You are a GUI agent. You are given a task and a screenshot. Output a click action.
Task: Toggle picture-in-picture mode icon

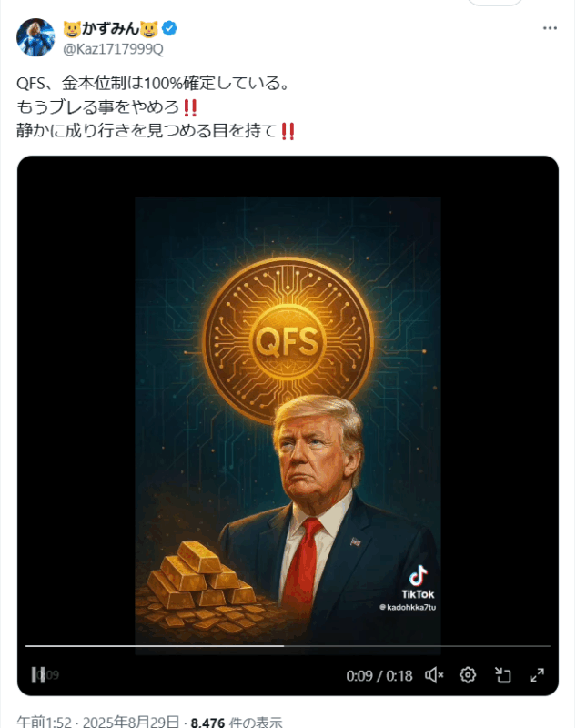pyautogui.click(x=502, y=675)
